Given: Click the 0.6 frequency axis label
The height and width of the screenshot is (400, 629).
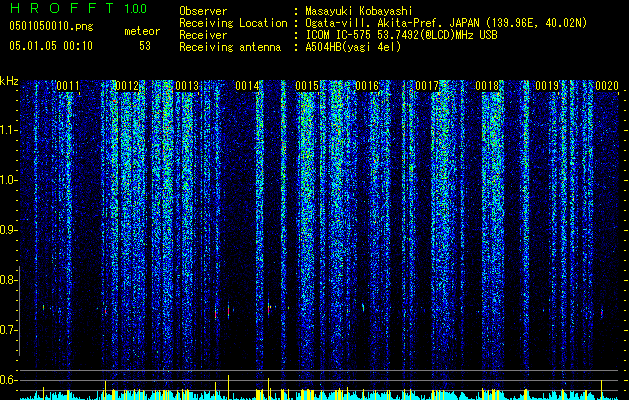Looking at the screenshot, I should click(x=8, y=380).
